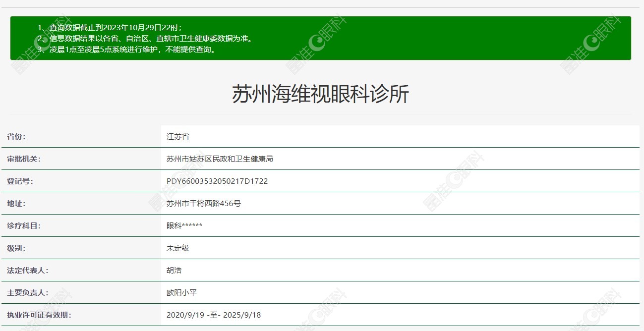This screenshot has width=644, height=331.
Task: Select the 苏州市姑苏区民政和卫生健康局 value
Action: 220,159
